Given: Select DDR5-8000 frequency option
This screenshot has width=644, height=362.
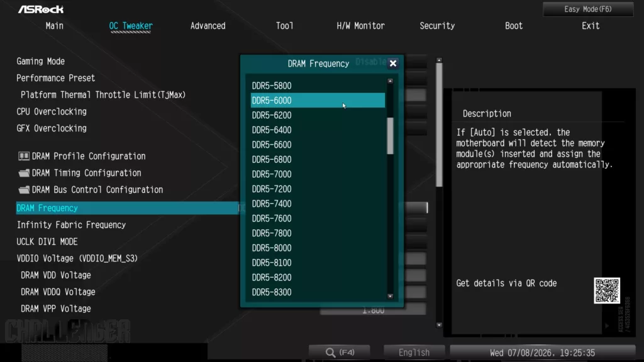Looking at the screenshot, I should (x=318, y=248).
